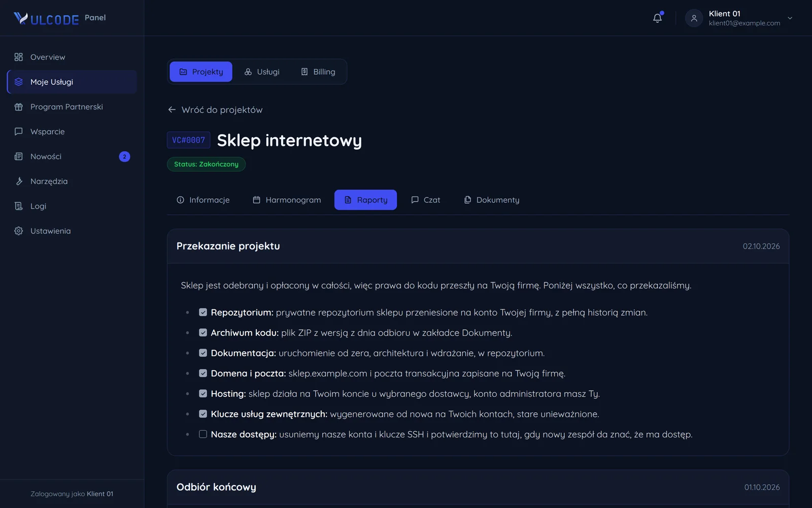The height and width of the screenshot is (508, 812).
Task: Open the Billing tab
Action: pyautogui.click(x=318, y=72)
